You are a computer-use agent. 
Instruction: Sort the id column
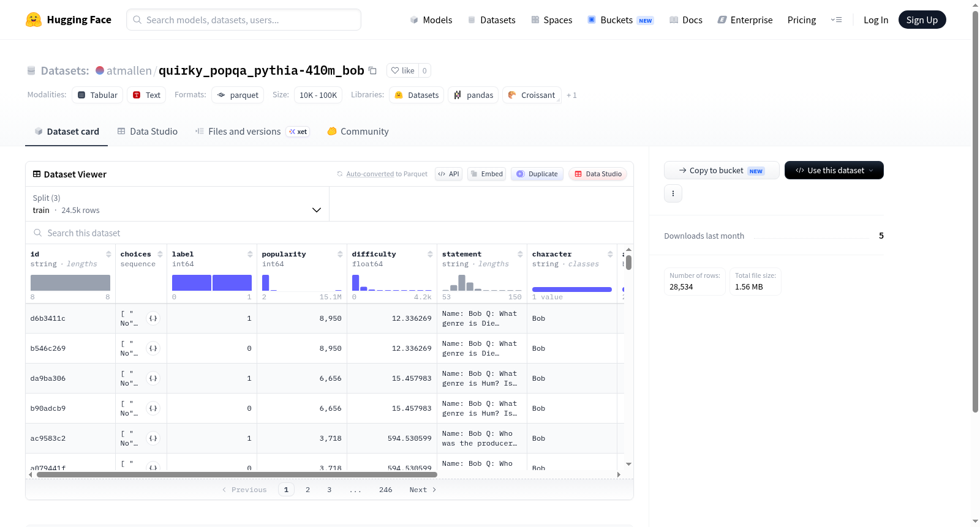pos(108,254)
